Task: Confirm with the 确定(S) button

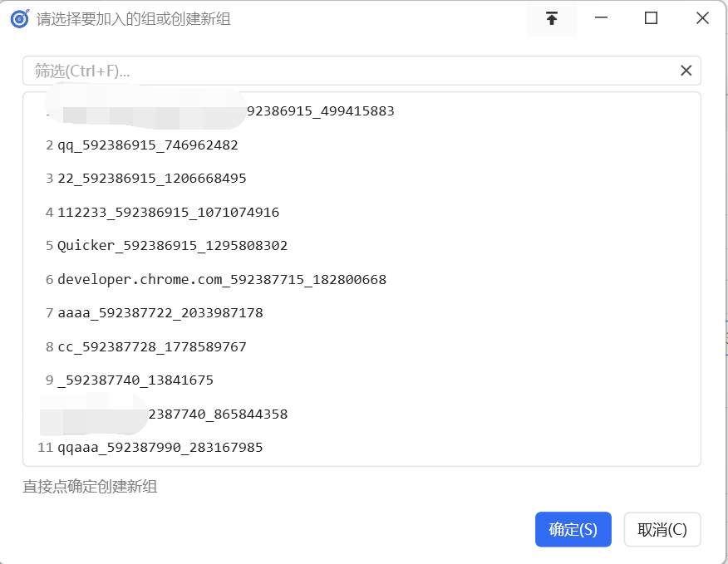Action: pos(573,529)
